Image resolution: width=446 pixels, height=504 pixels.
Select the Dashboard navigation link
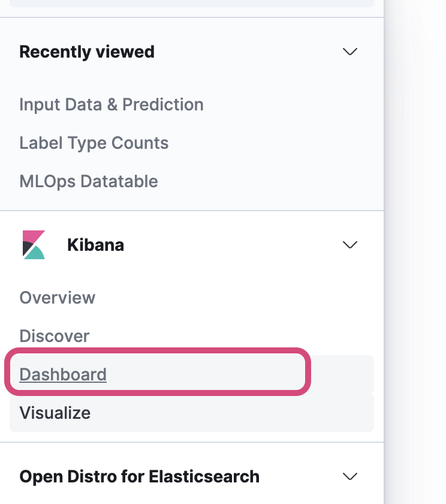[x=63, y=374]
